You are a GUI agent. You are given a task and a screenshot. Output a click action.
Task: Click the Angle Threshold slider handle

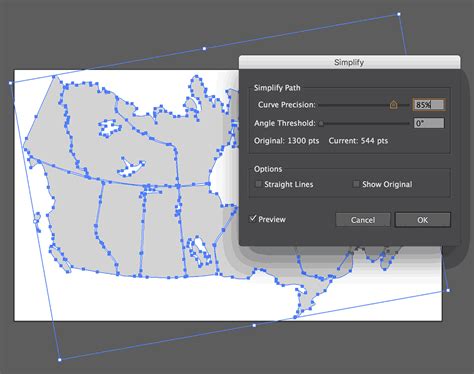(321, 124)
